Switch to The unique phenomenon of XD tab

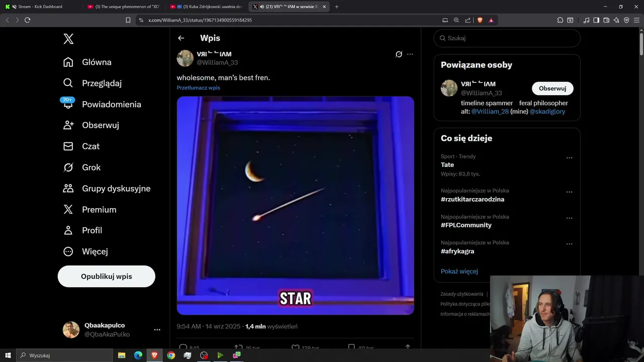click(x=124, y=7)
